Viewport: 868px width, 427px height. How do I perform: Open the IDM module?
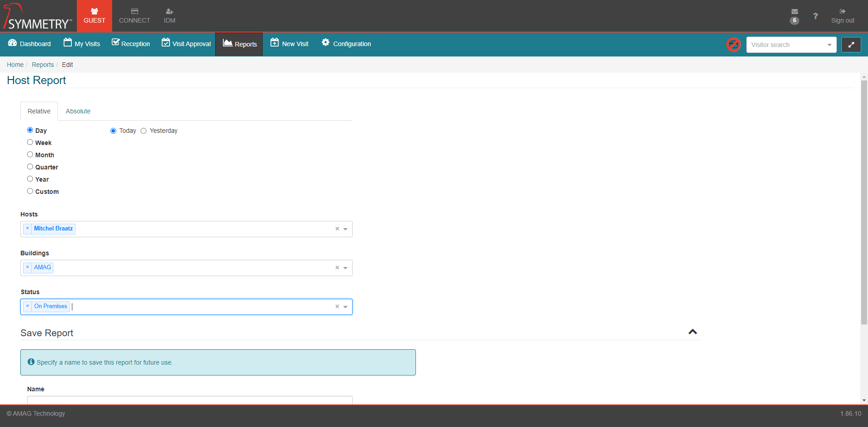click(x=170, y=16)
